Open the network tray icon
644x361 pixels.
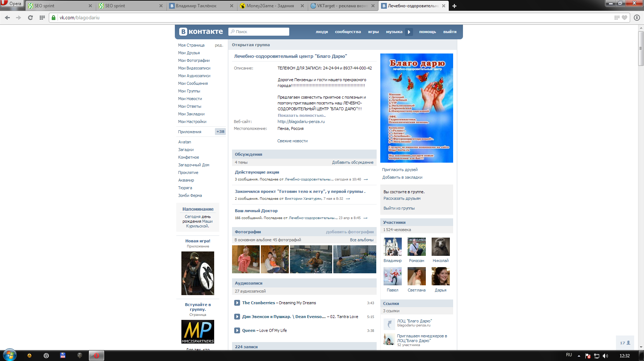pos(597,356)
